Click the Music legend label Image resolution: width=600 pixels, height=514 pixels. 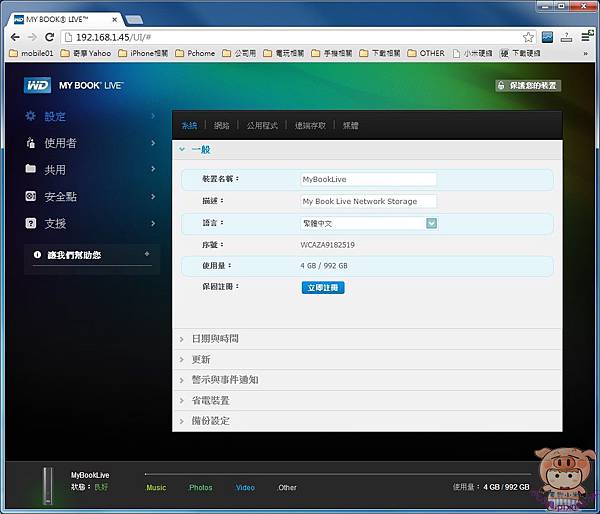coord(156,488)
